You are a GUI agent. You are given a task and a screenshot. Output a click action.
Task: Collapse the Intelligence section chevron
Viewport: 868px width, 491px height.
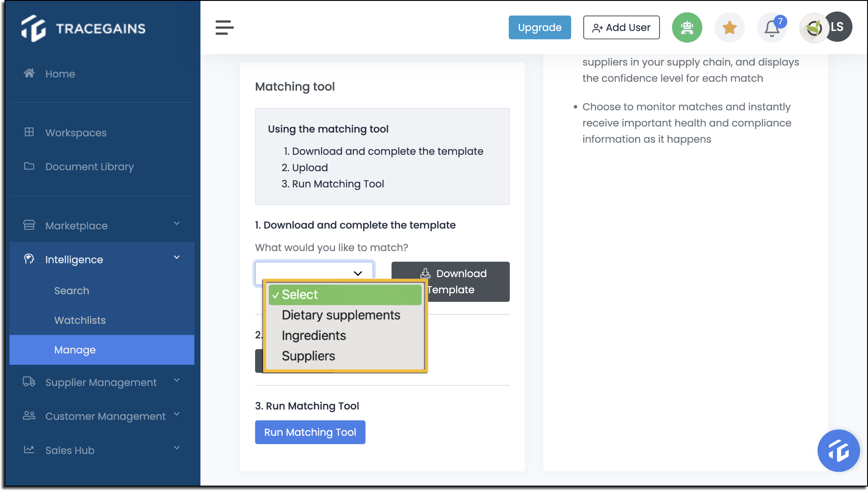click(x=177, y=258)
